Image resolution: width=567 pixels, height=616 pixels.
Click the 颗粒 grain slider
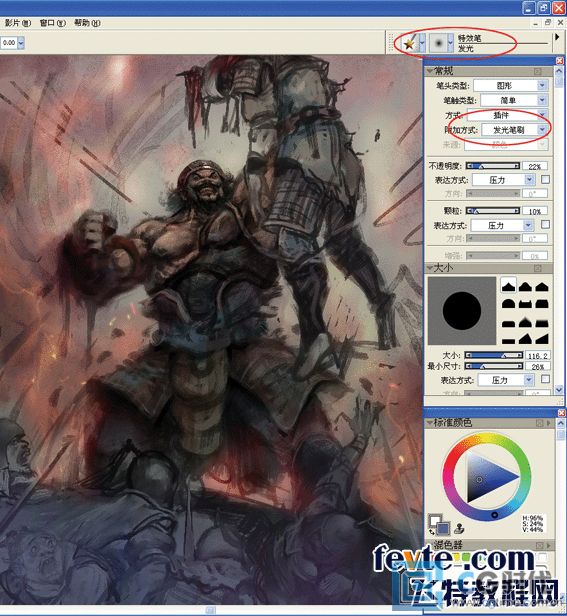tap(493, 211)
